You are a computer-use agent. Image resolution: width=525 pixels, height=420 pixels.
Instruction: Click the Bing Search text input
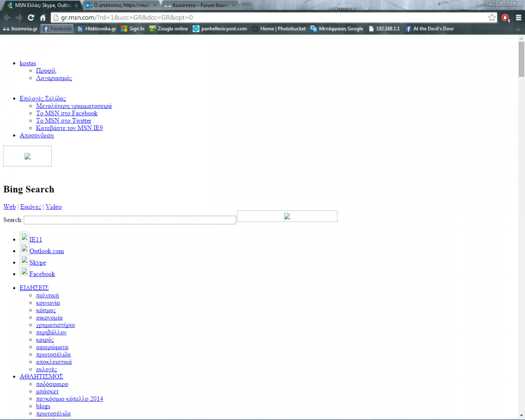click(x=130, y=220)
